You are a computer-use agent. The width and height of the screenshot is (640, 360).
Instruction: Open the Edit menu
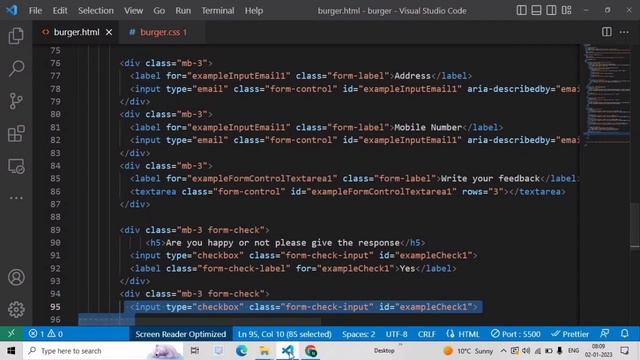(x=60, y=11)
